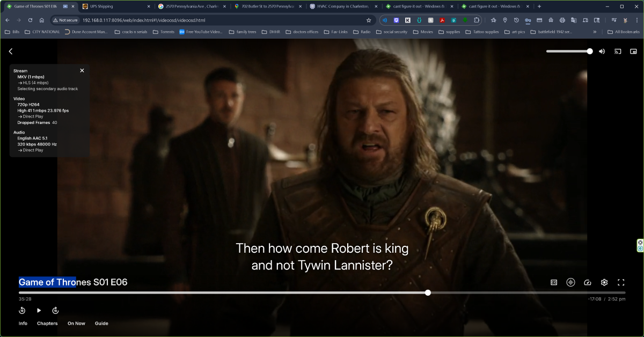This screenshot has width=644, height=337.
Task: Expand hidden bookmarks chevron
Action: pos(595,32)
